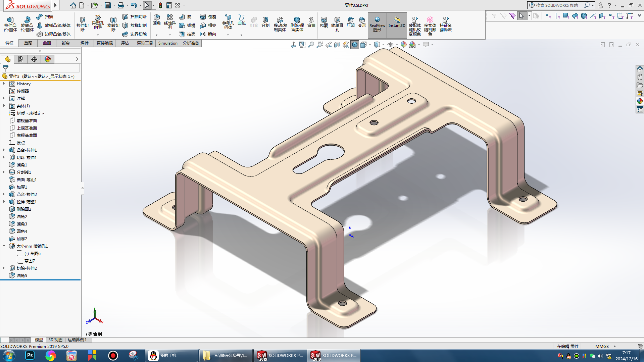Select the 线性阵列 linear pattern tool

coord(170,22)
